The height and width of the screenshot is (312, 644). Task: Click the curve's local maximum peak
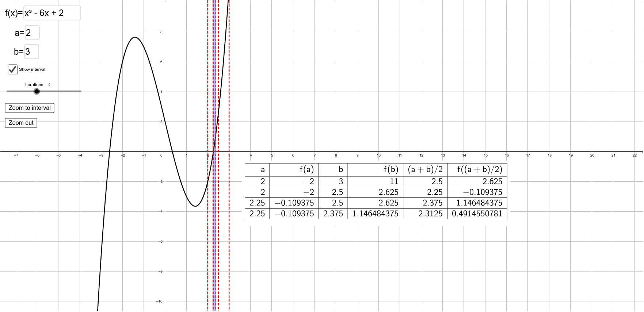click(x=135, y=37)
